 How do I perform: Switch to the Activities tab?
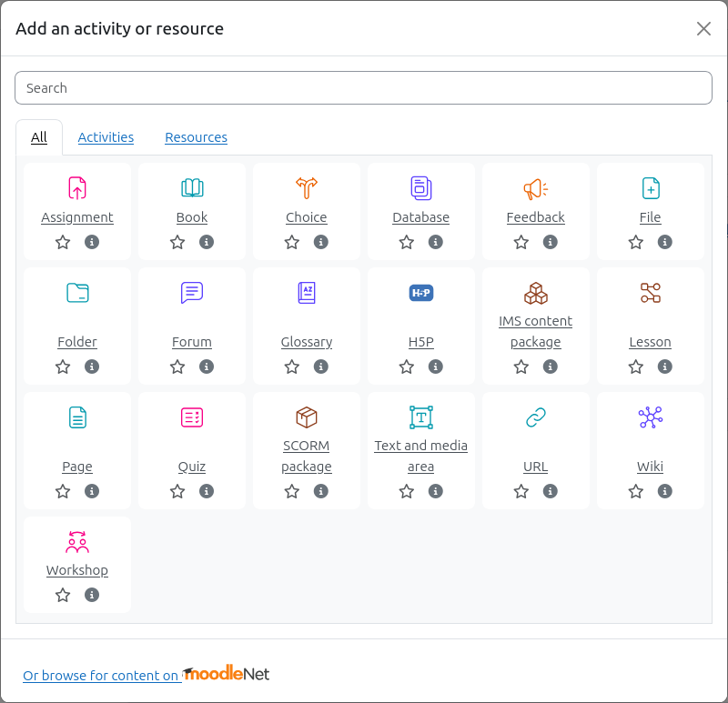click(106, 137)
